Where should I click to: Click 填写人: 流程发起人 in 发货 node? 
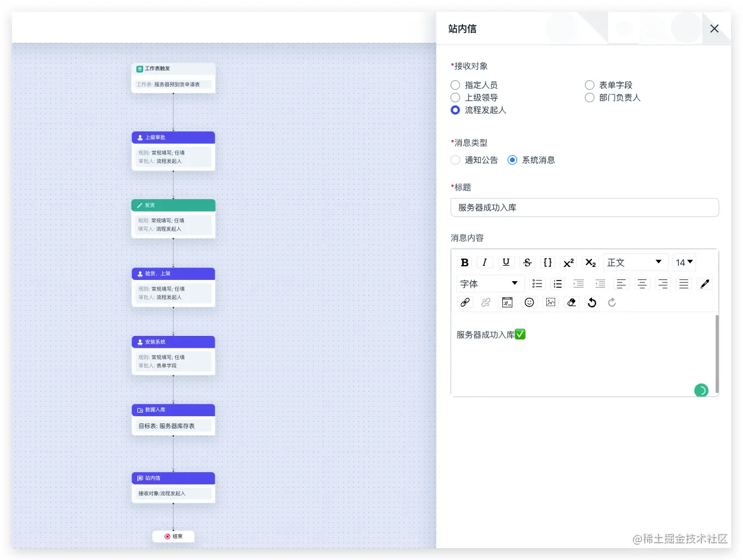click(x=160, y=229)
